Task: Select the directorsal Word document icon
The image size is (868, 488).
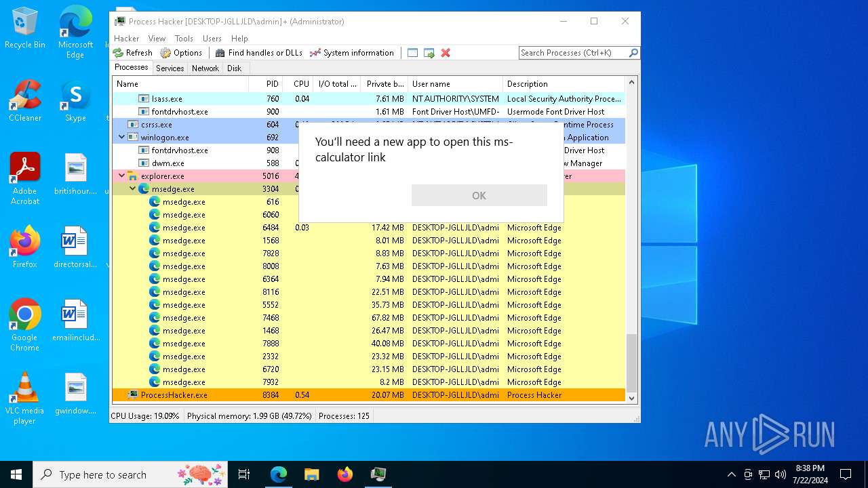Action: point(75,247)
